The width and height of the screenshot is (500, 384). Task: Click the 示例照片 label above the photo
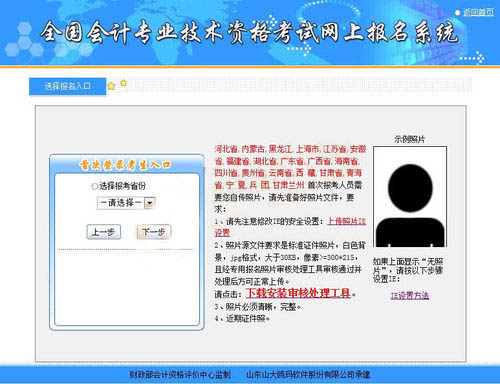410,139
